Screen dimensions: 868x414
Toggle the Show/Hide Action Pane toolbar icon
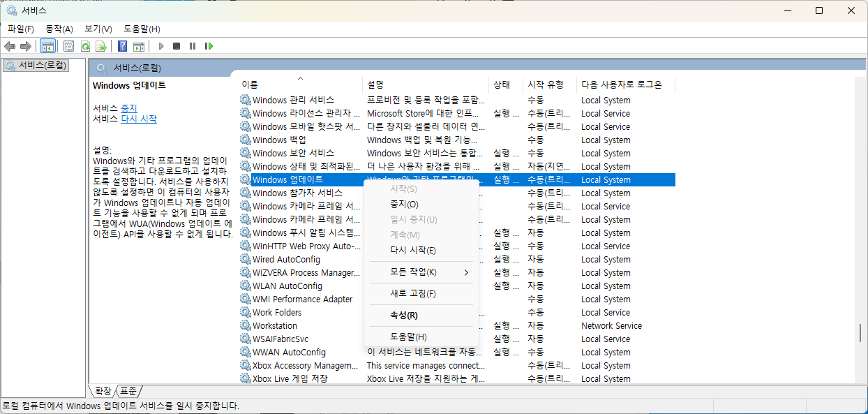click(139, 46)
